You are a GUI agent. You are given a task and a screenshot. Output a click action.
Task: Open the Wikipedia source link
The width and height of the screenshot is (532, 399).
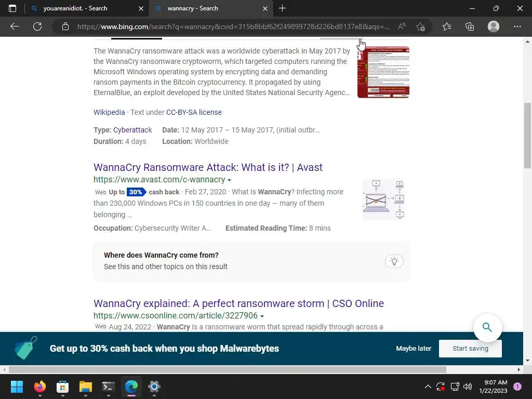coord(109,112)
